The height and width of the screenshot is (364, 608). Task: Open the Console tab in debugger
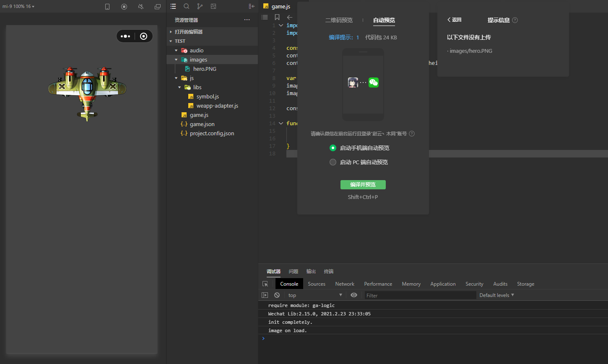[x=289, y=284]
